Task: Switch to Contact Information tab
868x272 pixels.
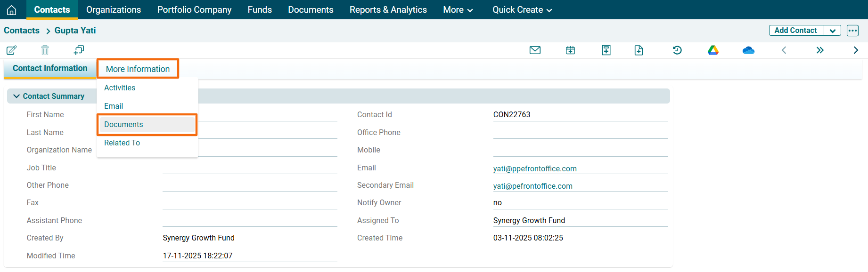Action: click(50, 68)
